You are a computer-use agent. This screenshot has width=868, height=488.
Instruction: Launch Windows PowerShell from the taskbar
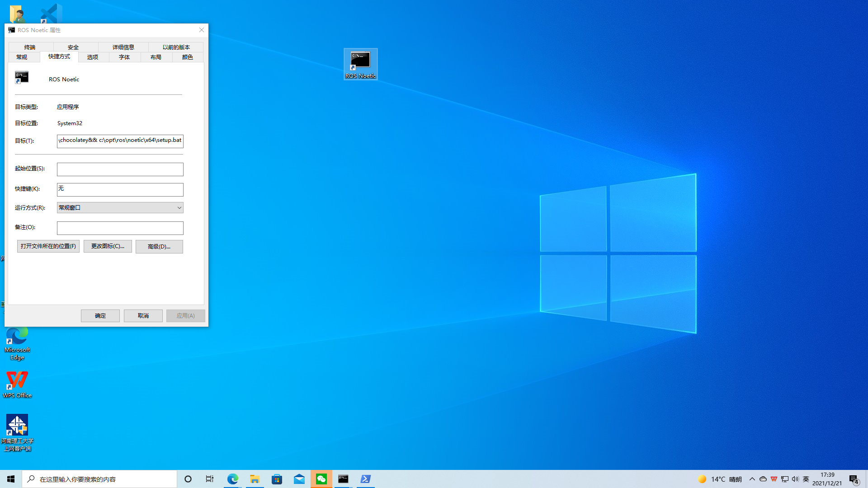click(365, 479)
